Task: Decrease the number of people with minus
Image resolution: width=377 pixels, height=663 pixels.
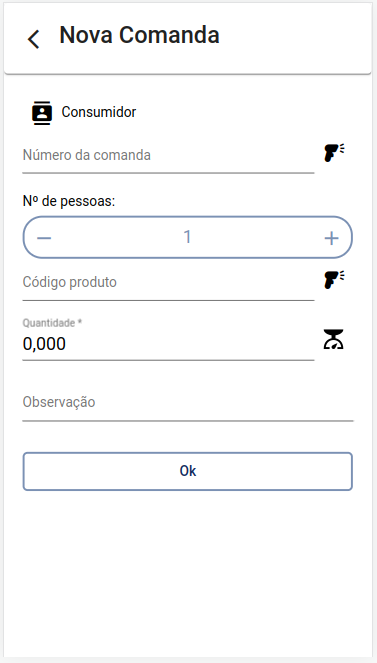Action: (44, 238)
